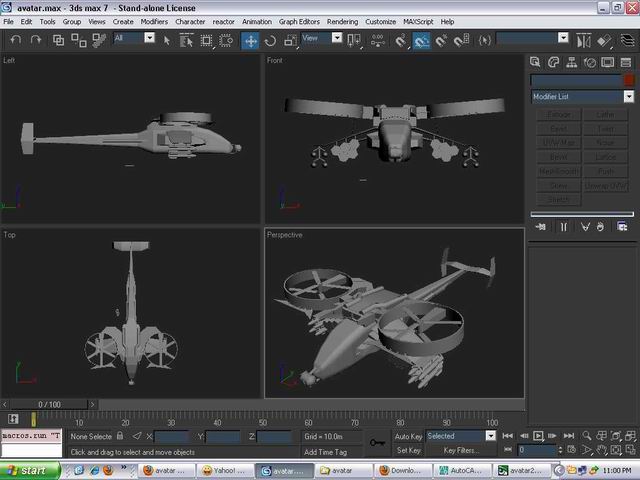Open Configure Modifier Sets

(622, 227)
